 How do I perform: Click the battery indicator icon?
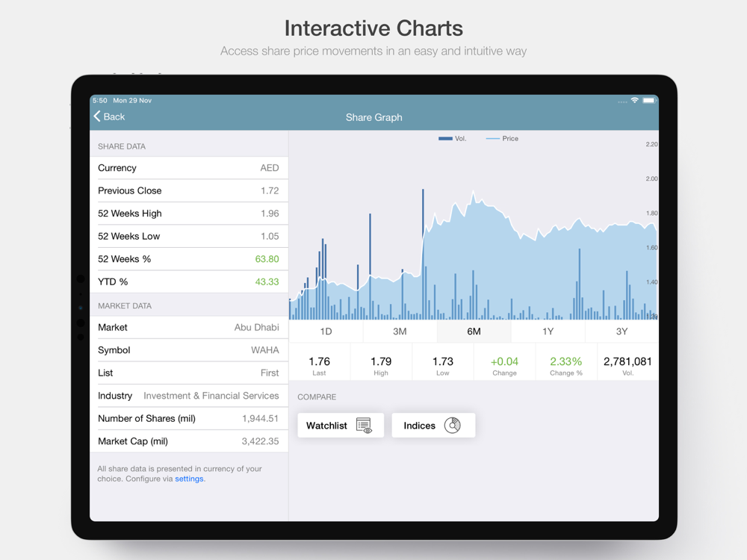click(x=649, y=101)
